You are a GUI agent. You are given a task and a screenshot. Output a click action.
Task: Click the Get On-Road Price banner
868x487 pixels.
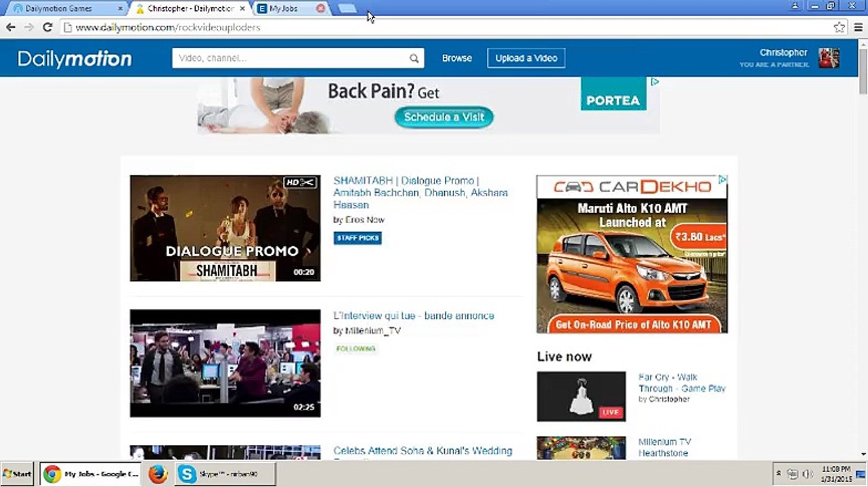point(632,325)
